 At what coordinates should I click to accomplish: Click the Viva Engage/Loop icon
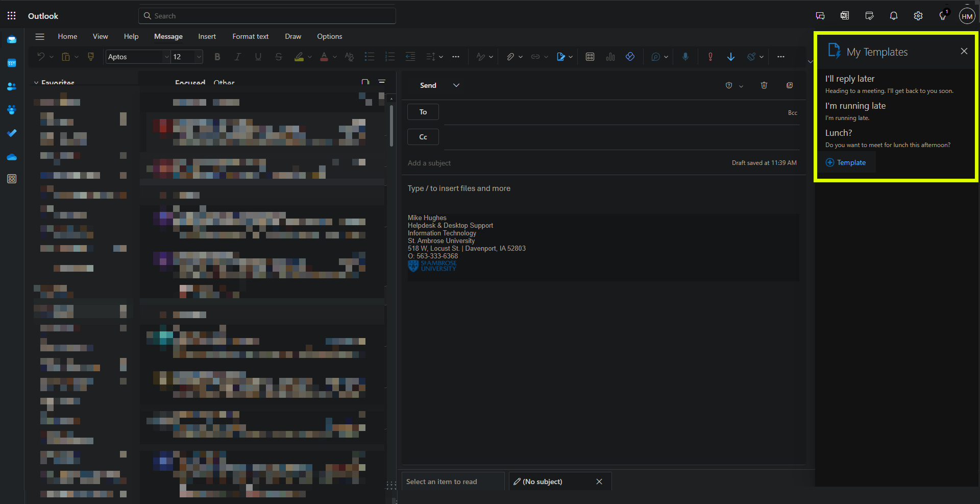tap(630, 57)
